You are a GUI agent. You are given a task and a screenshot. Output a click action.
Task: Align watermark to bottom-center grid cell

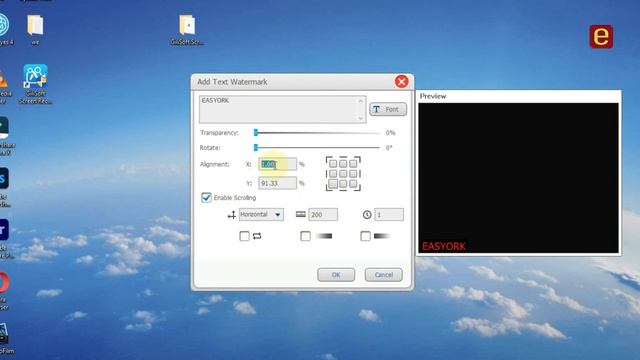click(x=343, y=184)
